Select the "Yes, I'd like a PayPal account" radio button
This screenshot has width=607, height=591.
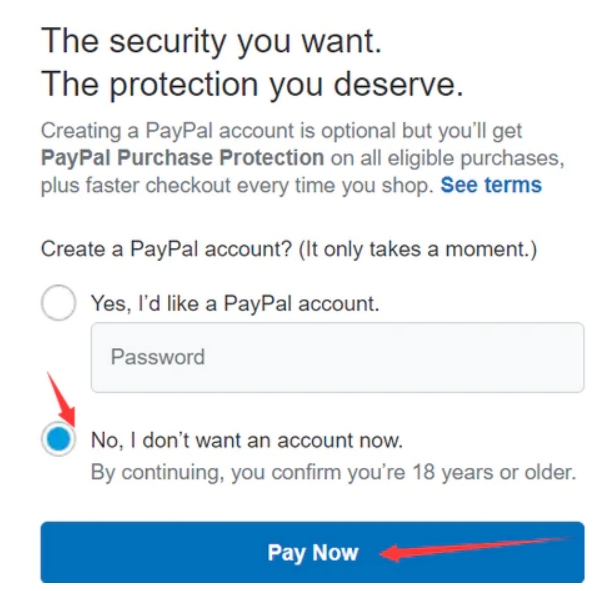tap(59, 304)
